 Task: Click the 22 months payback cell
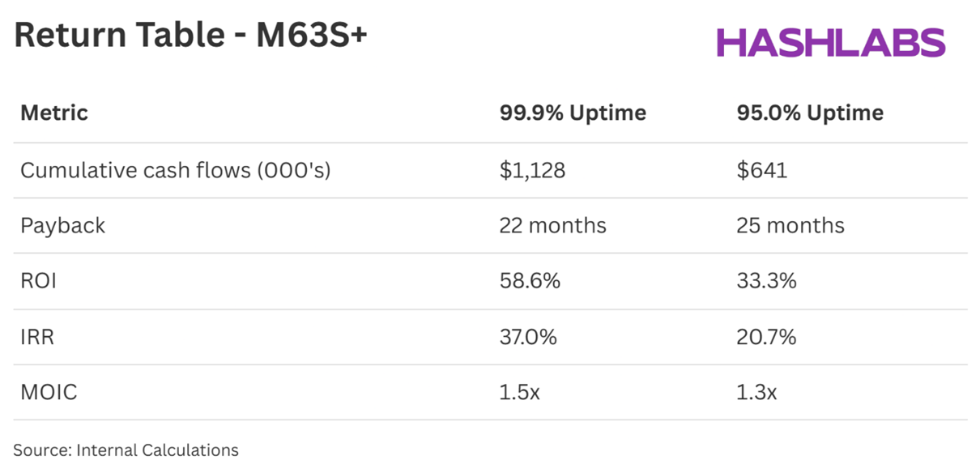553,225
